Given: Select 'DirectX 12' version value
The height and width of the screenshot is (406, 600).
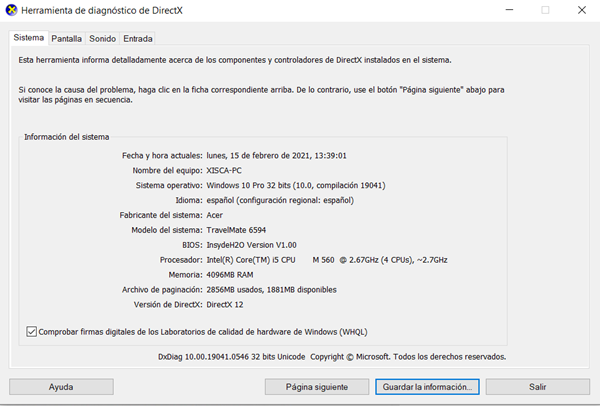Looking at the screenshot, I should point(225,305).
